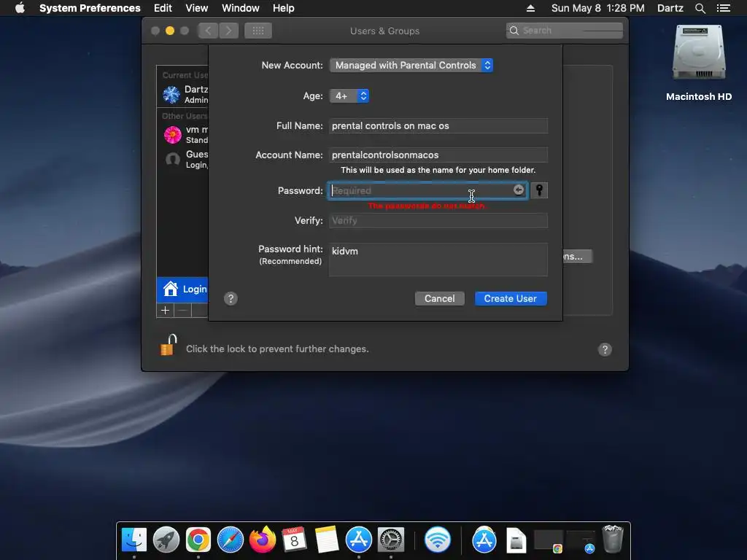
Task: Remove user with minus button
Action: (182, 311)
